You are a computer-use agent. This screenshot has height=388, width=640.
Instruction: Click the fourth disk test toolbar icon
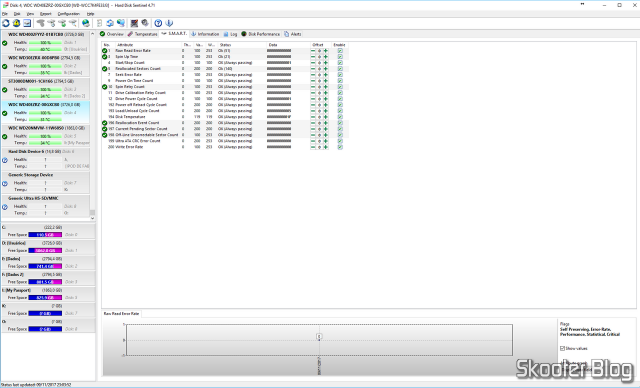tap(73, 23)
